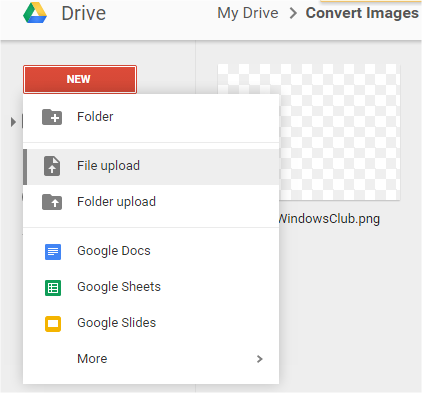Choose File upload menu entry
Viewport: 422px width, 393px height.
[151, 167]
